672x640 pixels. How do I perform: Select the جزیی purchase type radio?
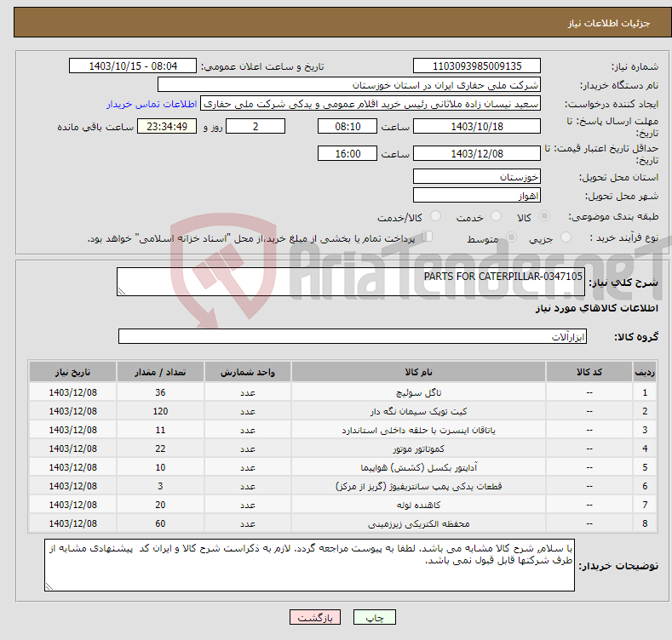pos(566,237)
